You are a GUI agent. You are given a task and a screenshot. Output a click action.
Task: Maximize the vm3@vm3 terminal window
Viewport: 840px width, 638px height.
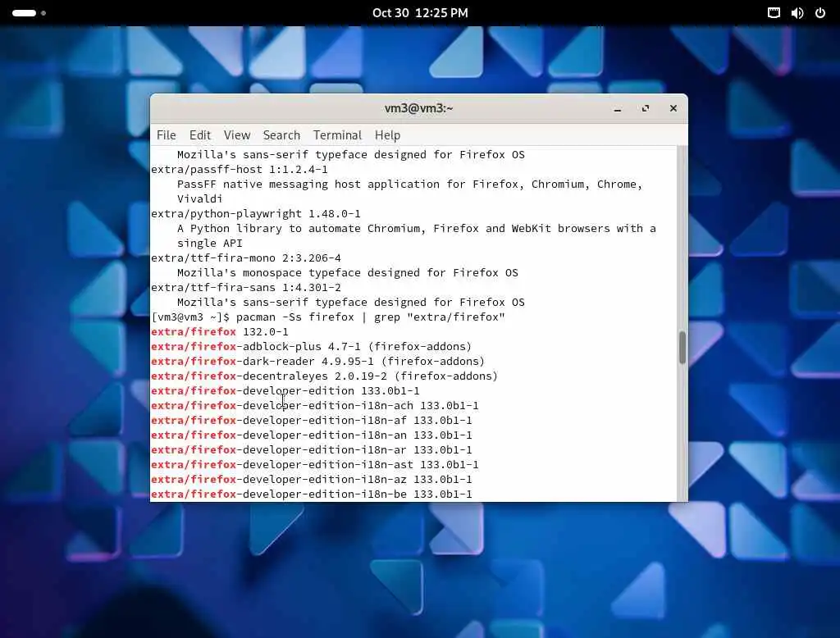coord(646,109)
